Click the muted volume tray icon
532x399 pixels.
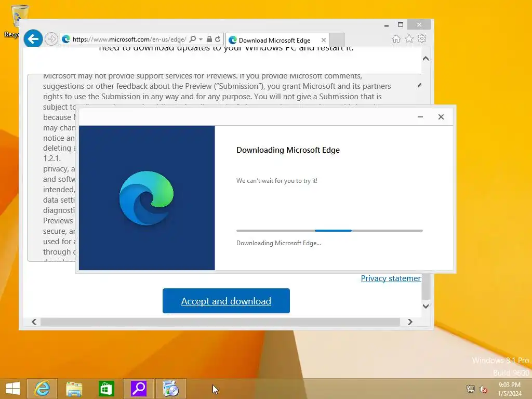click(483, 389)
